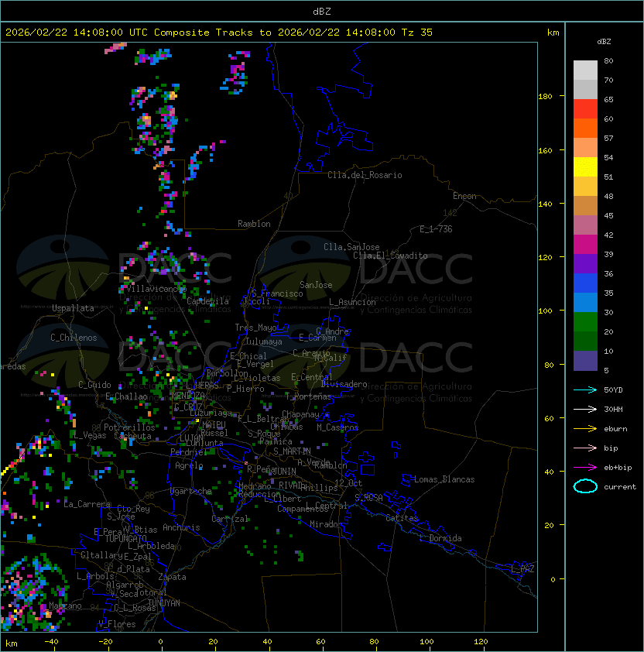Click the 'S_MARTIN' map label
The image size is (644, 652).
(x=292, y=451)
